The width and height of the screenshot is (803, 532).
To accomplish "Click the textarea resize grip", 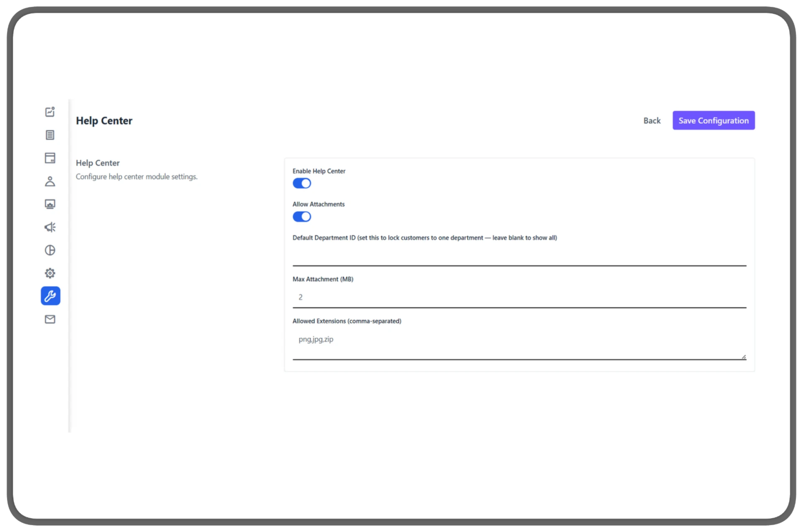I will [x=744, y=356].
